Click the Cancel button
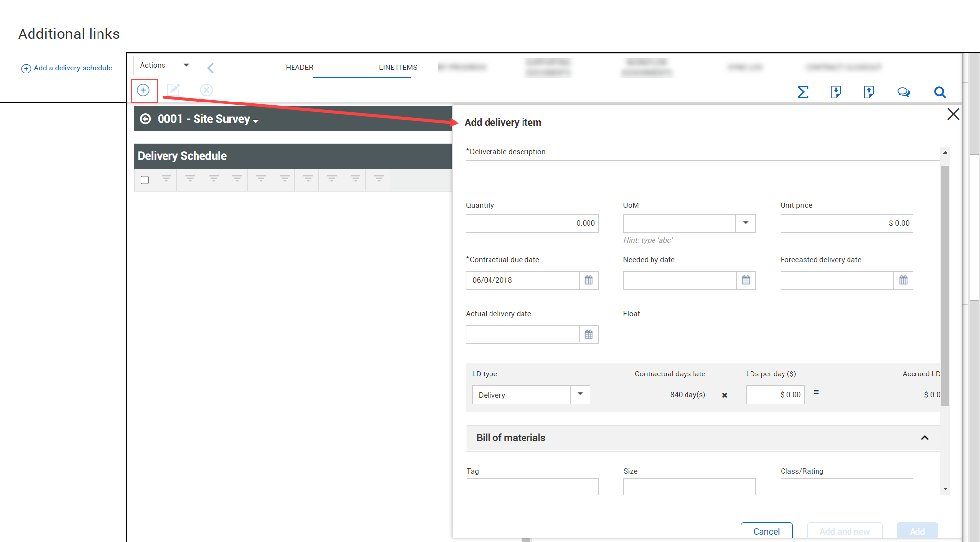This screenshot has height=542, width=980. click(766, 531)
